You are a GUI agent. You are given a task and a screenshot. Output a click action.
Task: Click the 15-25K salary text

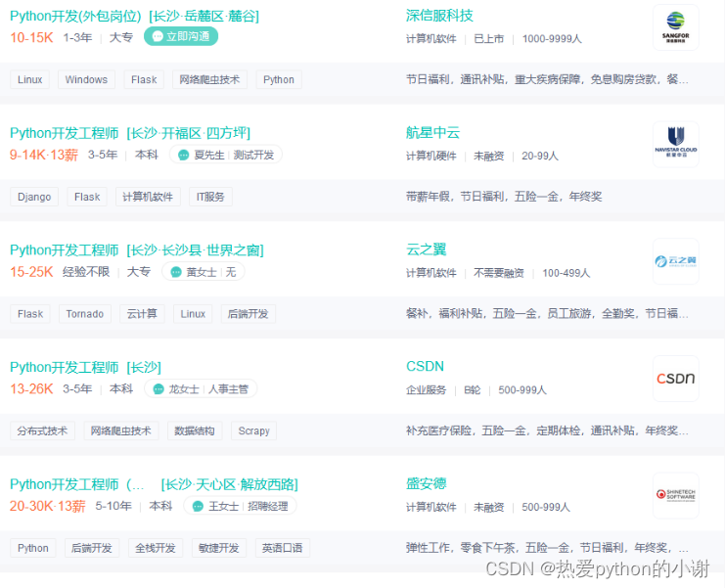pyautogui.click(x=32, y=271)
